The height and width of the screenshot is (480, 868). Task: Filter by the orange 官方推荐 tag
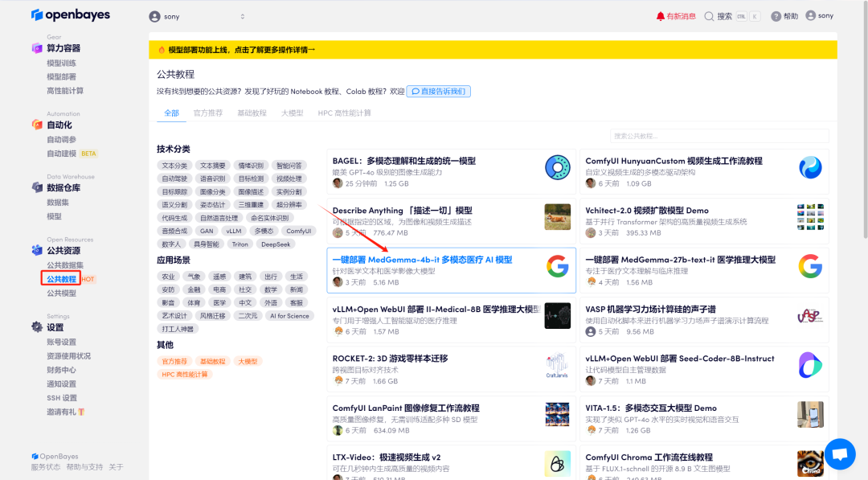tap(174, 362)
